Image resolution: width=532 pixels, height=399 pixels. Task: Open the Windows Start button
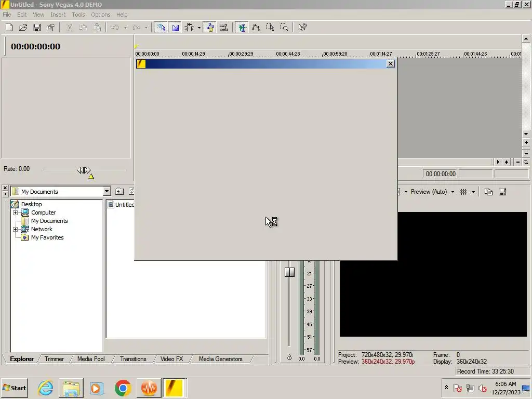tap(15, 388)
